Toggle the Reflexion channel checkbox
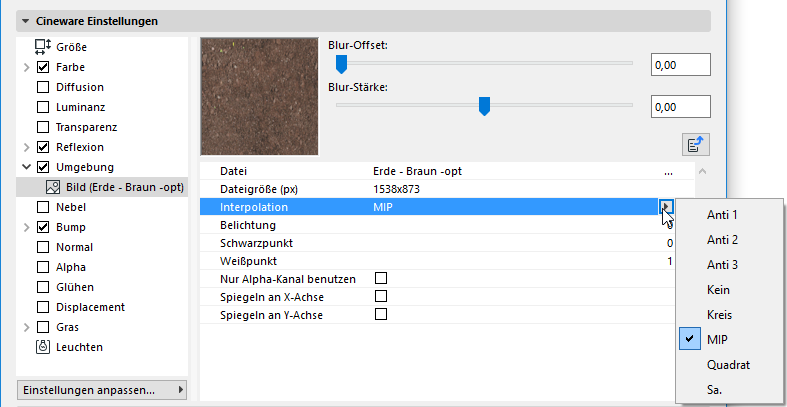This screenshot has height=407, width=787. (x=43, y=147)
